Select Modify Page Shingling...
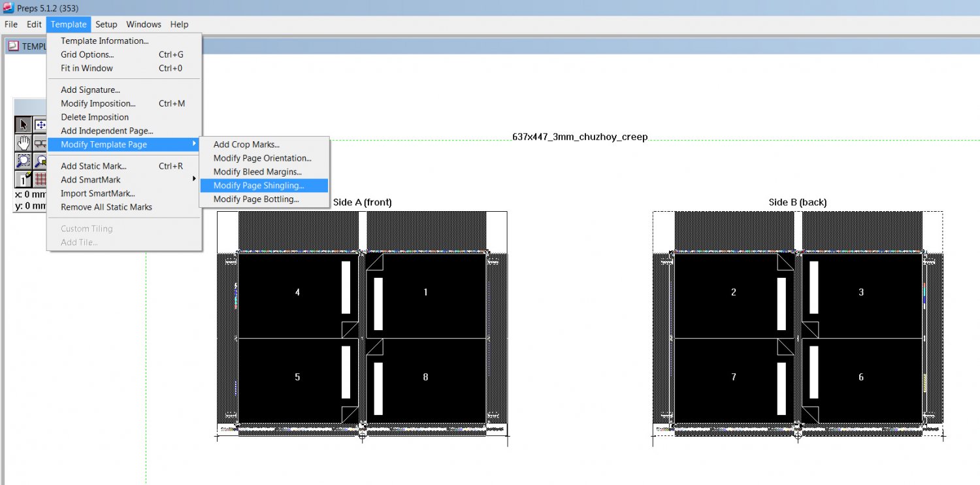 coord(264,186)
